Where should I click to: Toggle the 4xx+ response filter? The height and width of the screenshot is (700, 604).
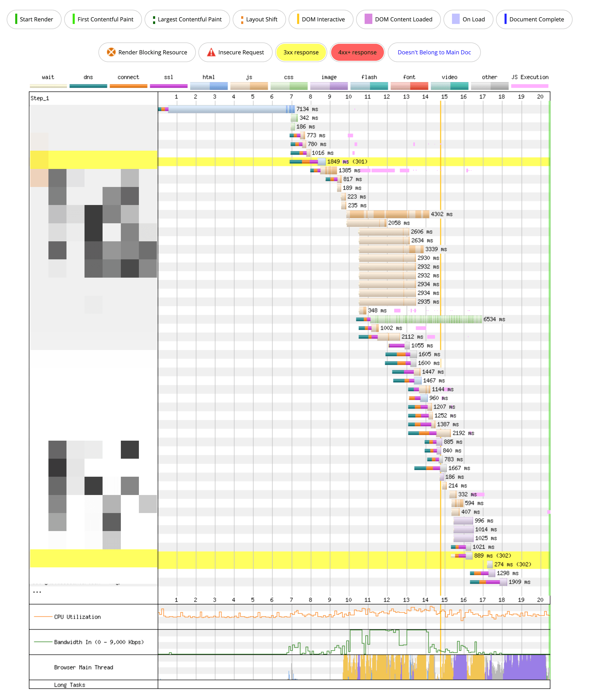click(357, 52)
